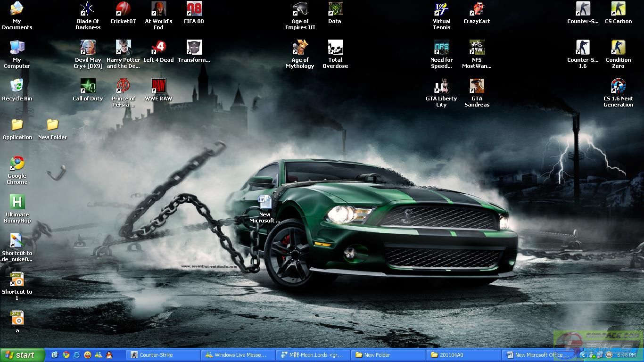The height and width of the screenshot is (362, 644).
Task: Open the Recycle Bin icon
Action: pos(17,87)
